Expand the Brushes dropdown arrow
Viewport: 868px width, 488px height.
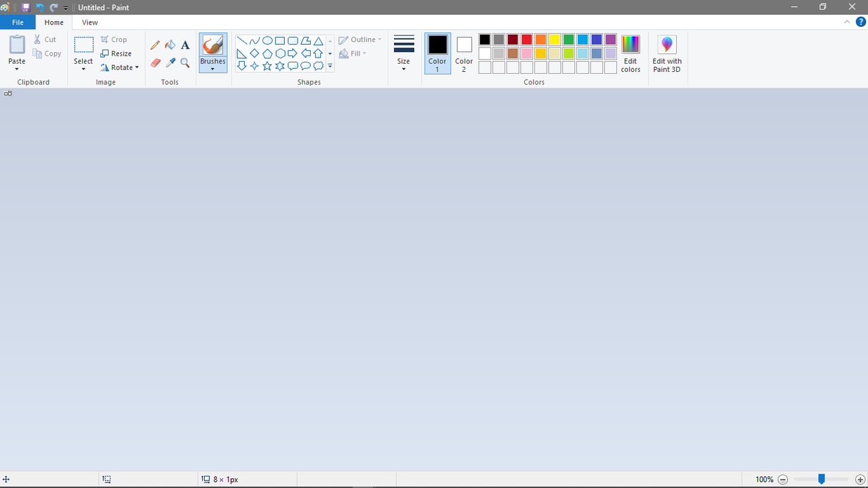pyautogui.click(x=213, y=69)
